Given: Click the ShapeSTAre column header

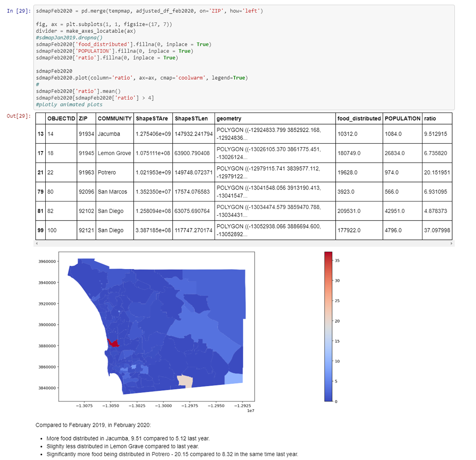Looking at the screenshot, I should (153, 118).
